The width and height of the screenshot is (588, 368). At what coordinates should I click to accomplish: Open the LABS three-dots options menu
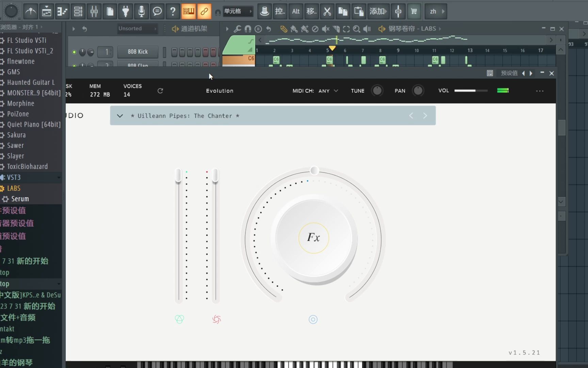[x=540, y=91]
